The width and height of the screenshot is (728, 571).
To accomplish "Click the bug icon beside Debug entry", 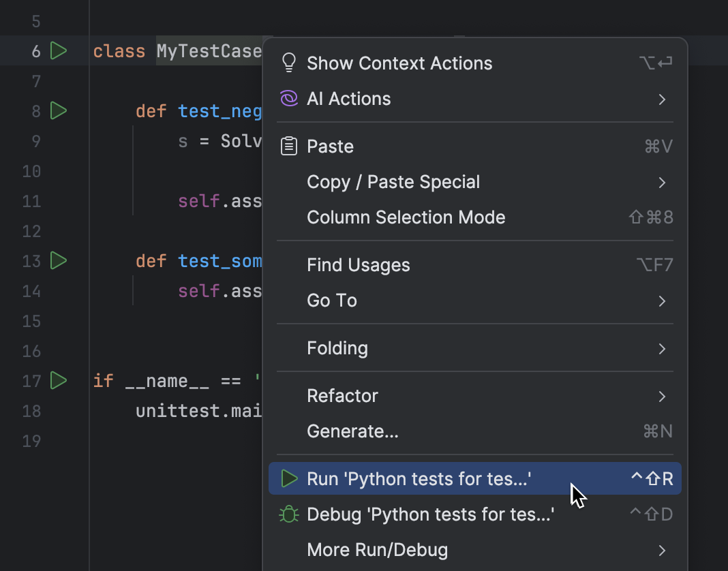I will pyautogui.click(x=288, y=514).
